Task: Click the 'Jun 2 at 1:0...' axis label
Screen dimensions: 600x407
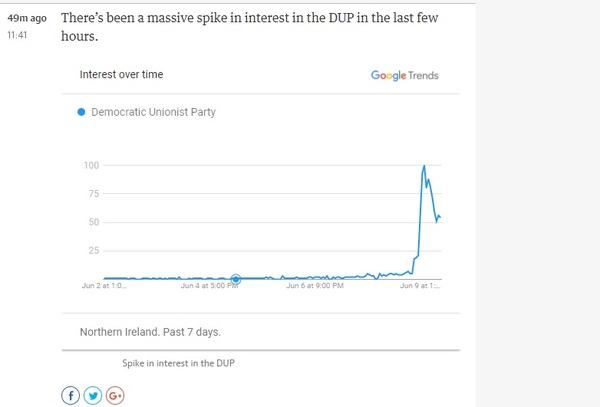Action: (103, 286)
